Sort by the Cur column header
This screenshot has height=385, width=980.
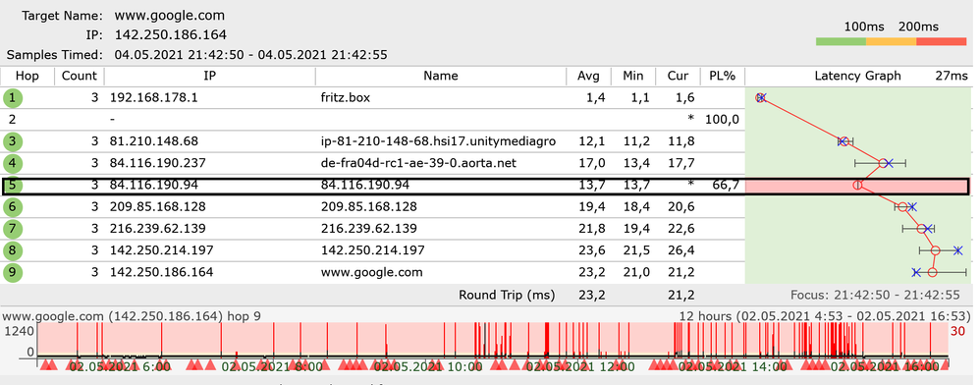click(x=678, y=77)
